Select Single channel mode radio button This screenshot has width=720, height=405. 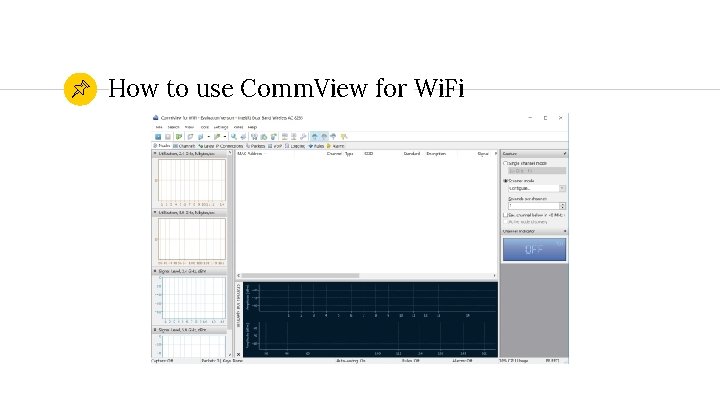(x=505, y=163)
